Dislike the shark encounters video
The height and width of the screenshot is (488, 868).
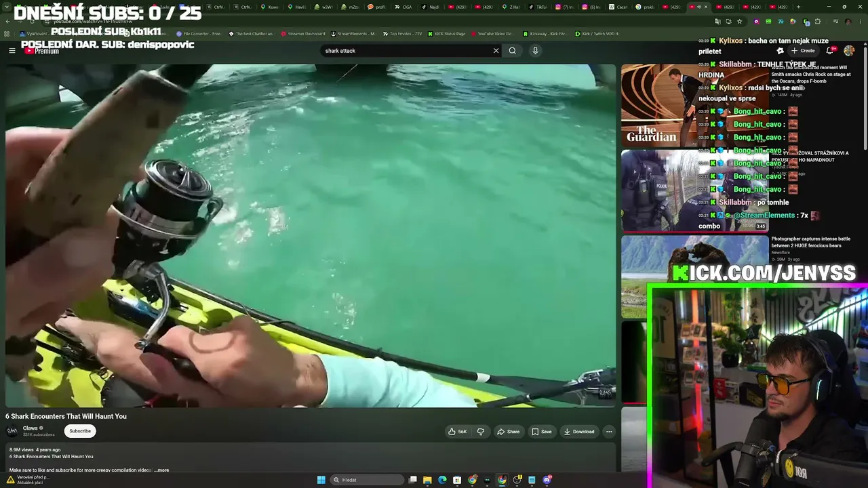(x=481, y=432)
